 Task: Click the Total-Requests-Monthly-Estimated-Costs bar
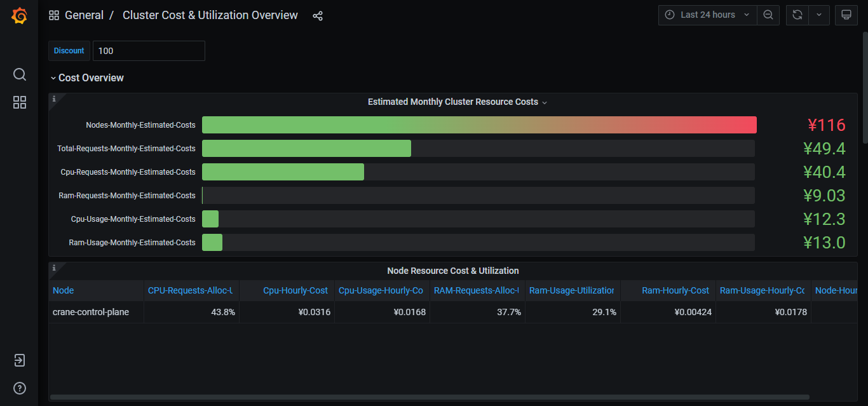click(x=306, y=148)
